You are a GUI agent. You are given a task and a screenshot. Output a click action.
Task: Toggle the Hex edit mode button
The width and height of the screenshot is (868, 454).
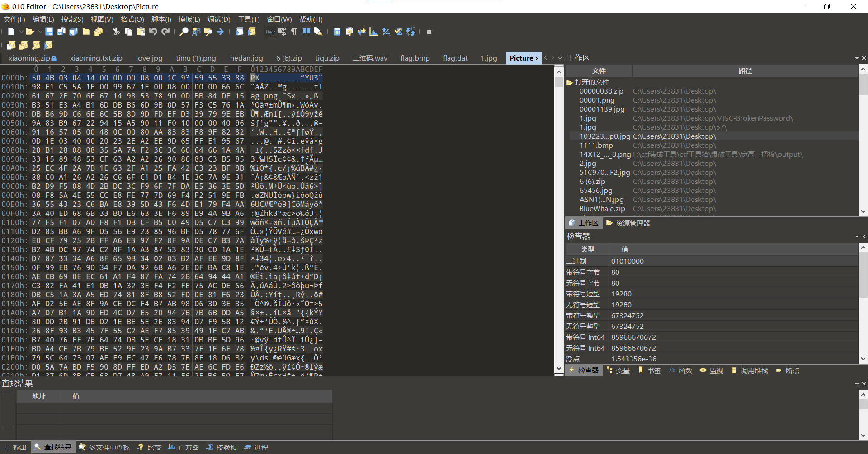tap(270, 32)
